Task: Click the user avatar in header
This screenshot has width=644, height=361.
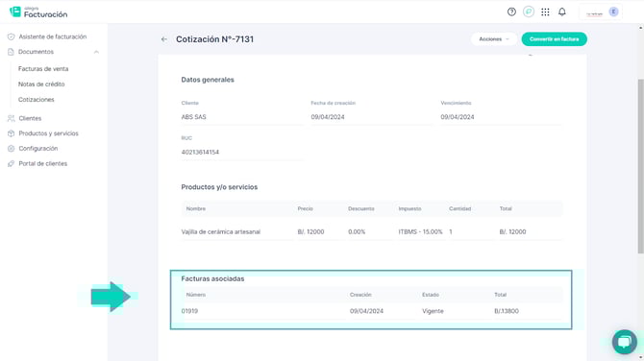Action: (x=613, y=12)
